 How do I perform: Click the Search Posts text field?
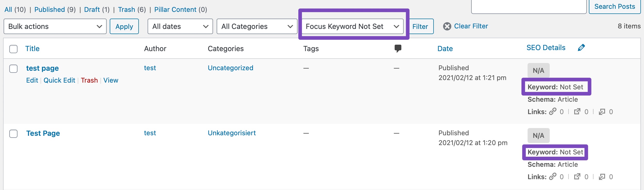(529, 7)
